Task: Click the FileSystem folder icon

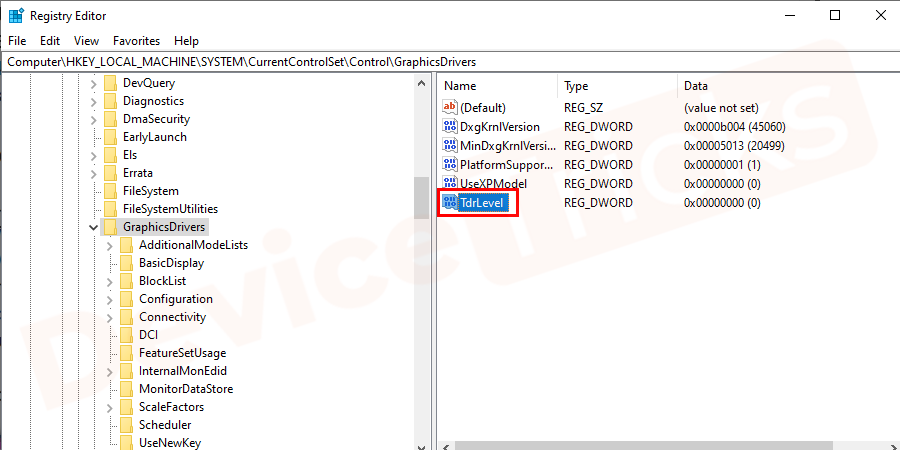Action: click(110, 191)
